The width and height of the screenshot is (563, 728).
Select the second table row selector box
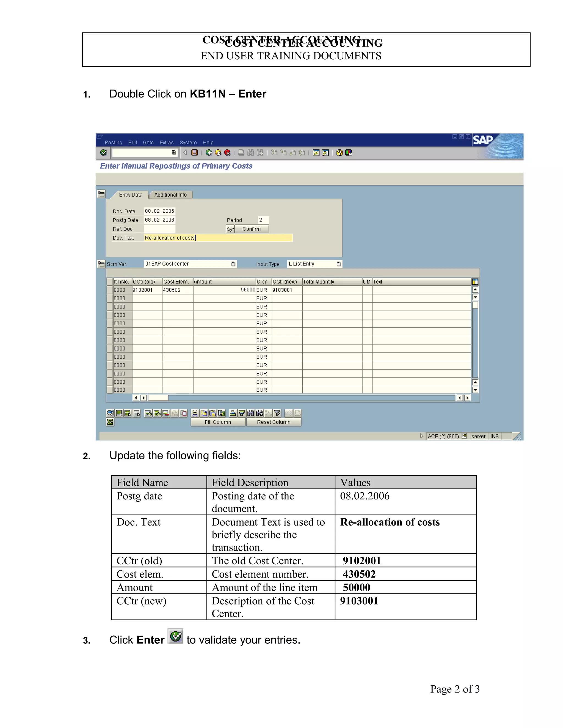(109, 298)
